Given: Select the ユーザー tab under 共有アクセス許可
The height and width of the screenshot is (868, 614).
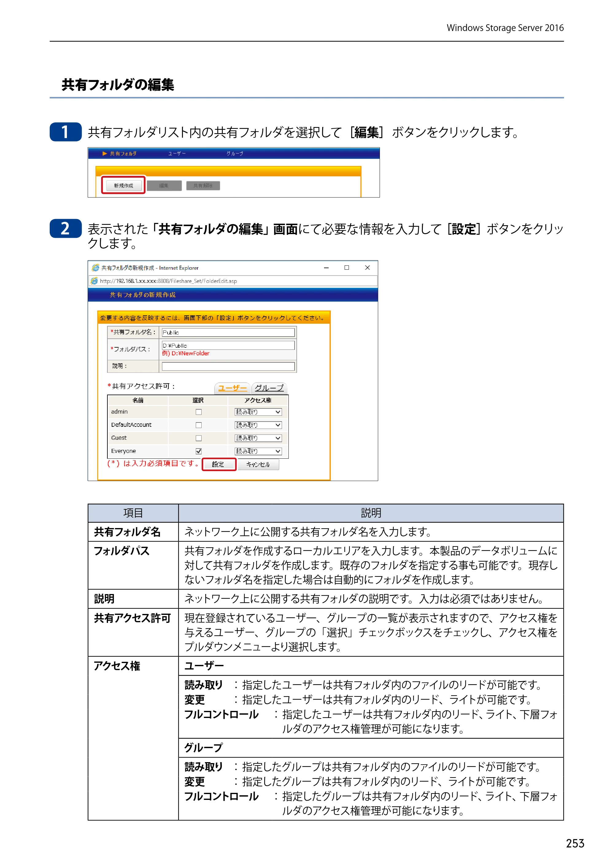Looking at the screenshot, I should [232, 388].
